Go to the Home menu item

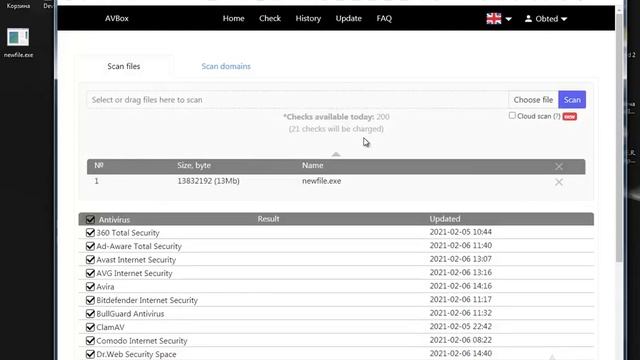click(233, 18)
